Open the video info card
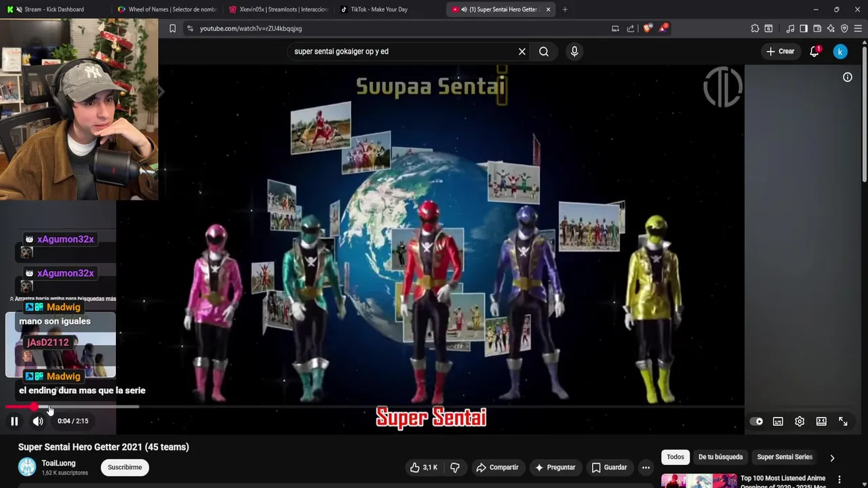 pos(847,77)
